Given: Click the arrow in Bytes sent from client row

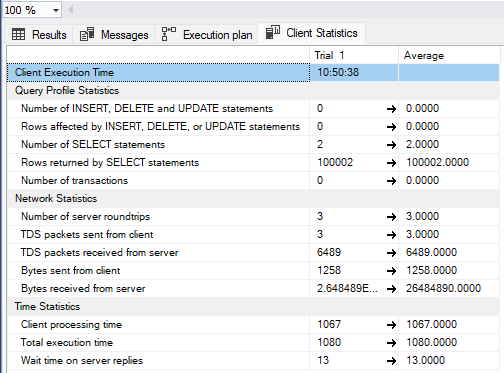Looking at the screenshot, I should pyautogui.click(x=391, y=271).
